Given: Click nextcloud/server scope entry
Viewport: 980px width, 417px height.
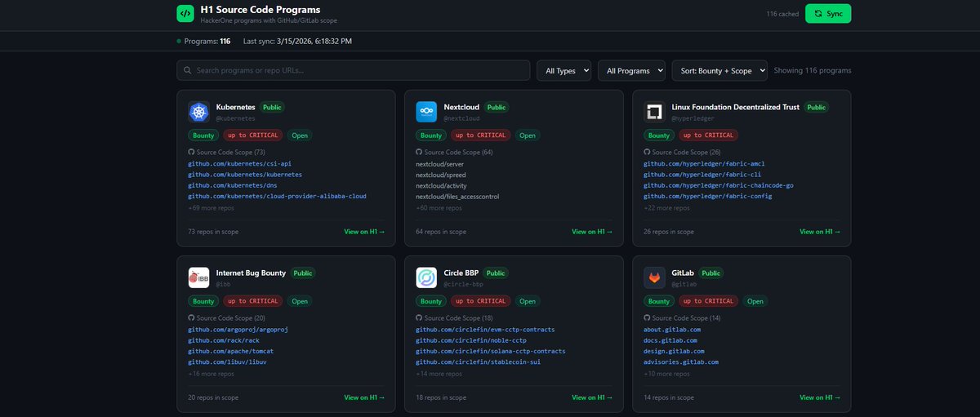Looking at the screenshot, I should tap(440, 163).
